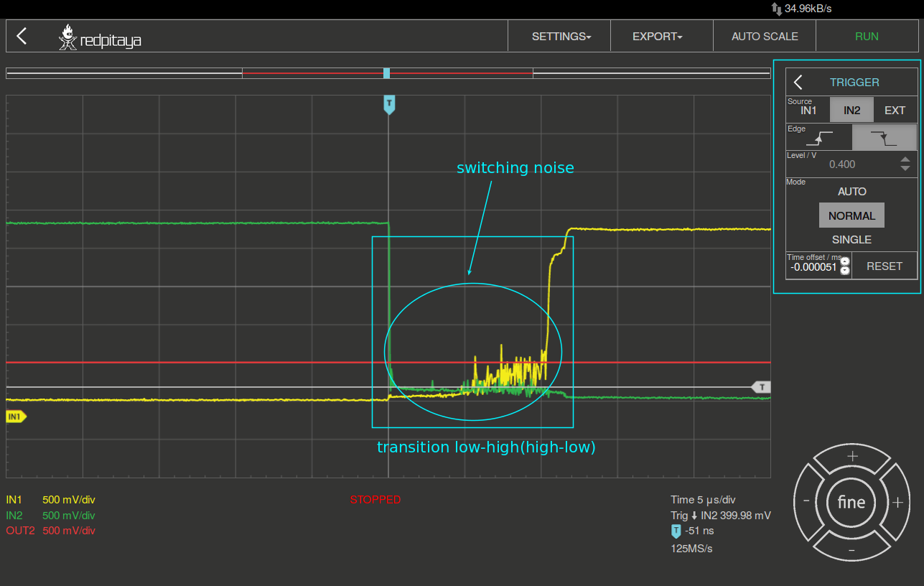924x586 pixels.
Task: Set trigger mode to NORMAL
Action: (851, 215)
